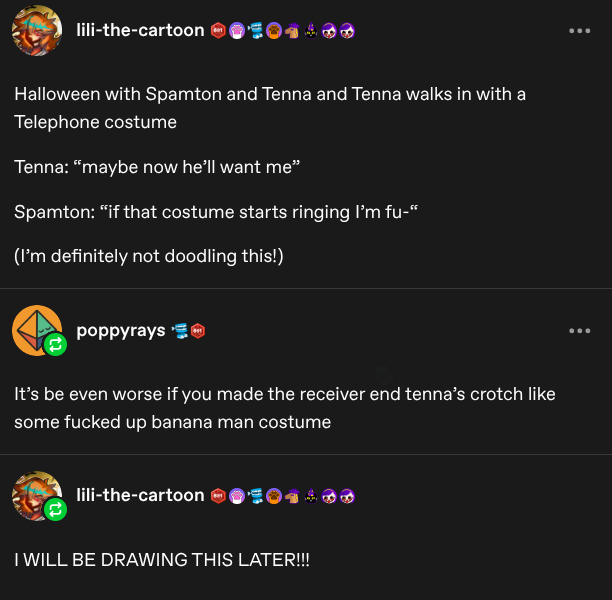Screen dimensions: 612x600
Task: Click the red hexagon badge after top lili-the-cartoon
Action: [x=219, y=31]
